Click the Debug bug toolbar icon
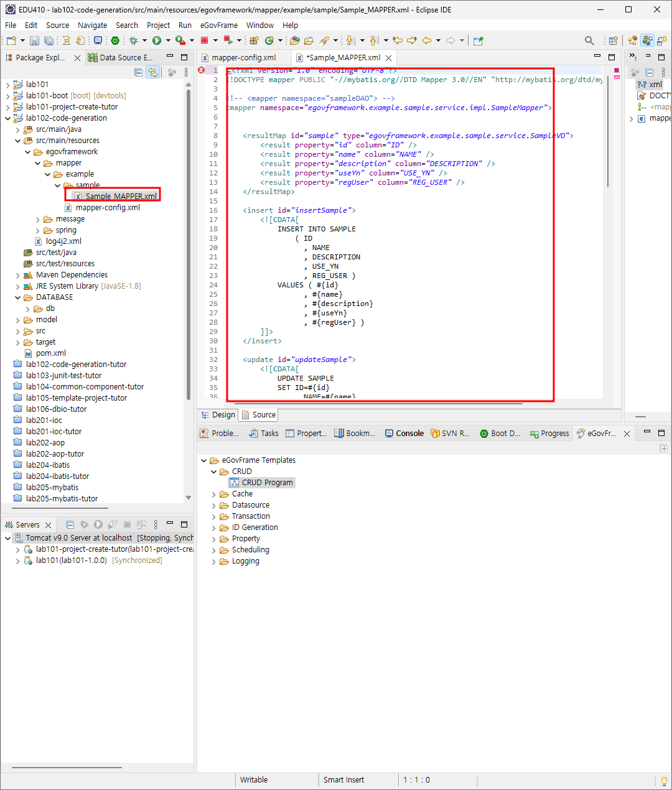 (x=133, y=40)
